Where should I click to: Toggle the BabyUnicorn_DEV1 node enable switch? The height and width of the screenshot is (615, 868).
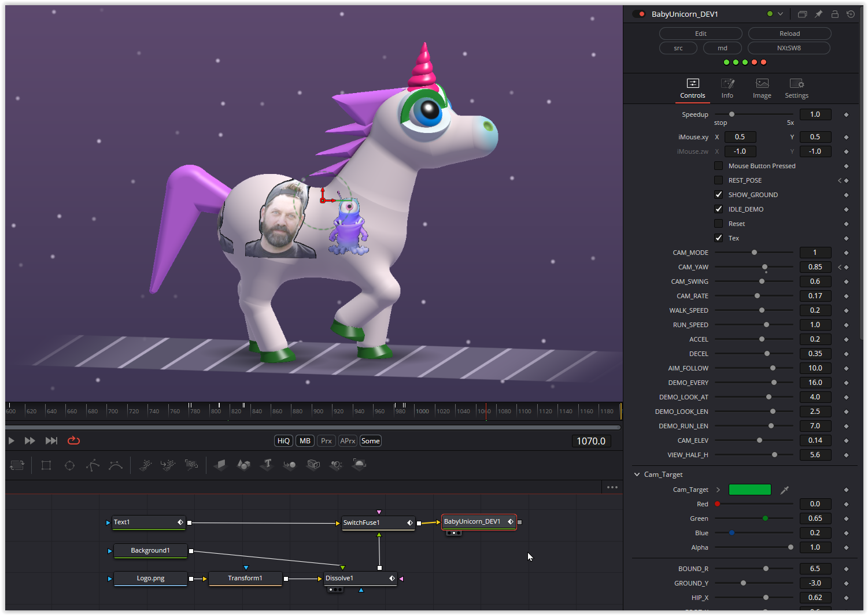pos(639,14)
